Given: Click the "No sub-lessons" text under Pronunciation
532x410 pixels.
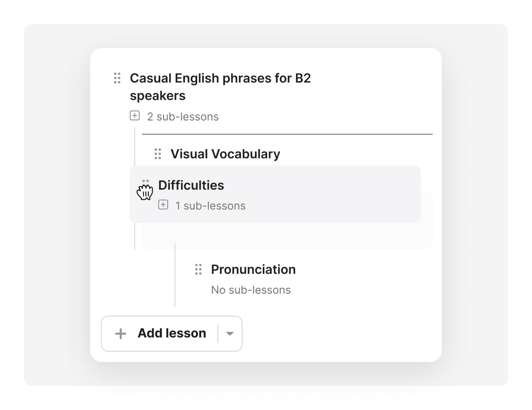Looking at the screenshot, I should pyautogui.click(x=251, y=290).
